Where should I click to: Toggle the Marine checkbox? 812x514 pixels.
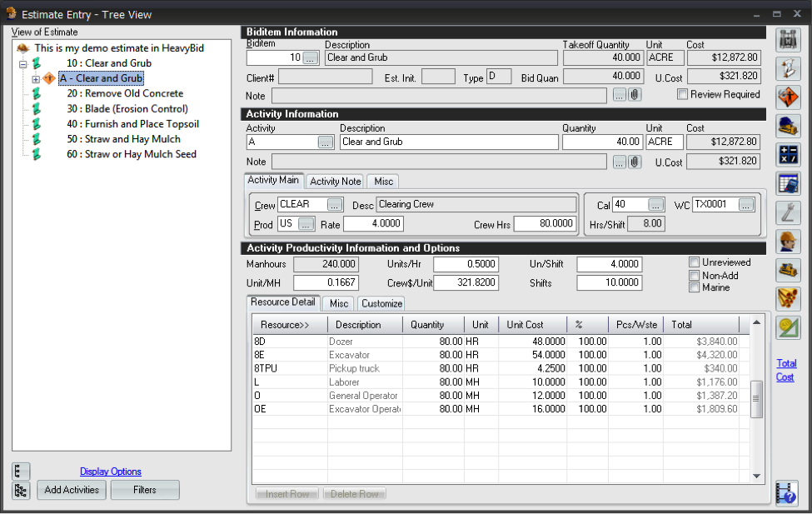tap(694, 287)
